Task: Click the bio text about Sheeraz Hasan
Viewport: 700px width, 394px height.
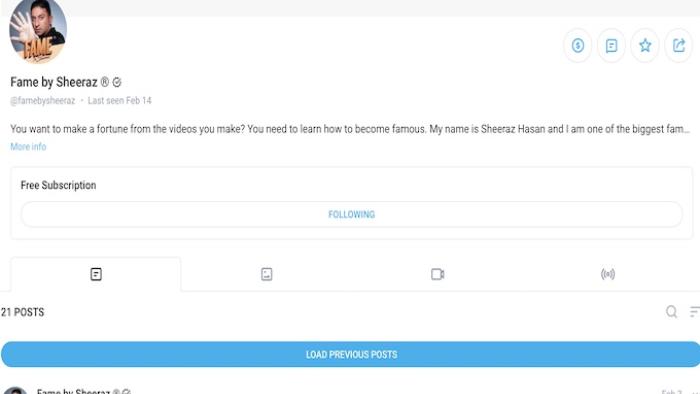Action: pos(350,129)
